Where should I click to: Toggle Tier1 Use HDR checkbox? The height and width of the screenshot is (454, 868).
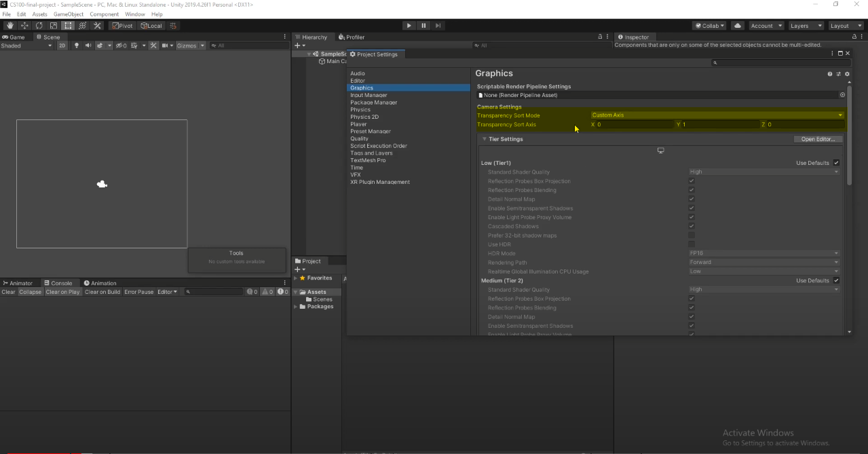pyautogui.click(x=692, y=244)
